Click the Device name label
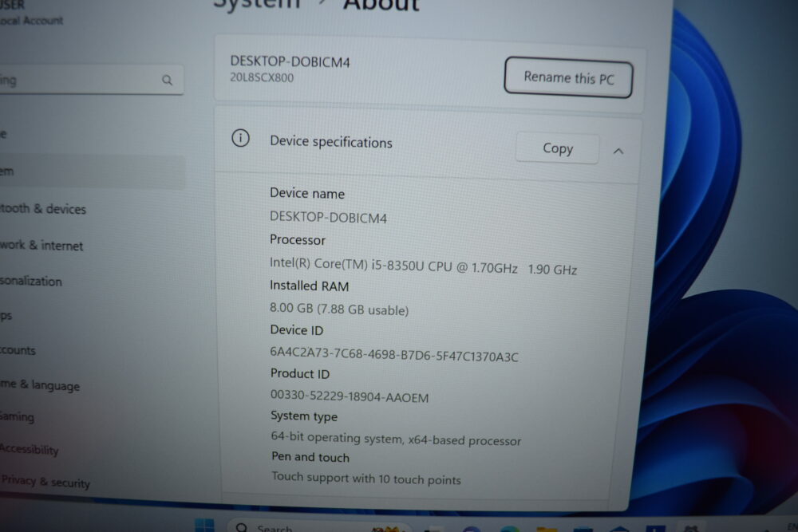The width and height of the screenshot is (798, 532). click(307, 193)
